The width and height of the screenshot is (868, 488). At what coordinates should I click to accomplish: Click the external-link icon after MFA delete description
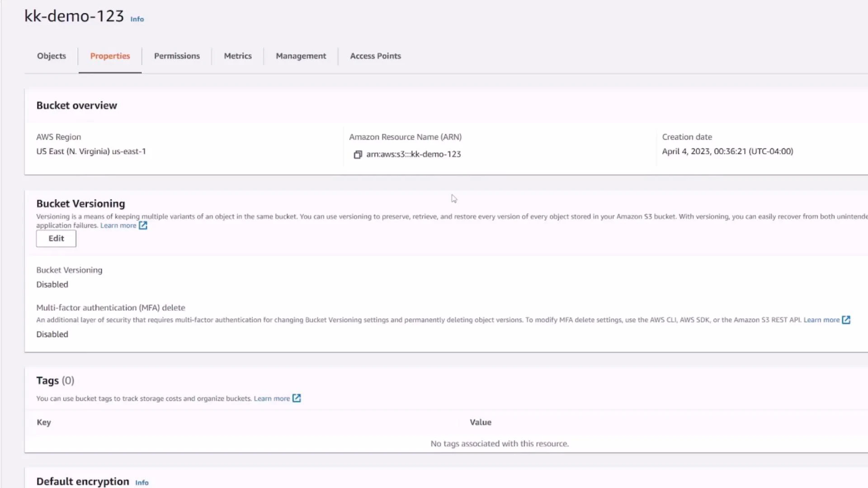click(846, 319)
